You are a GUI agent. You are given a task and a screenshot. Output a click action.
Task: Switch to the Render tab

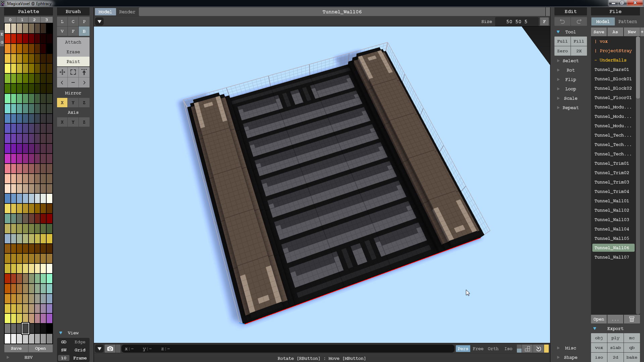(x=127, y=12)
